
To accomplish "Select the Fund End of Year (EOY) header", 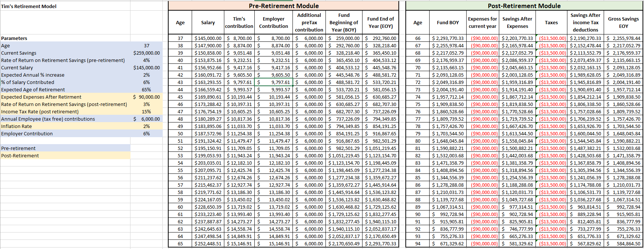I will click(380, 22).
